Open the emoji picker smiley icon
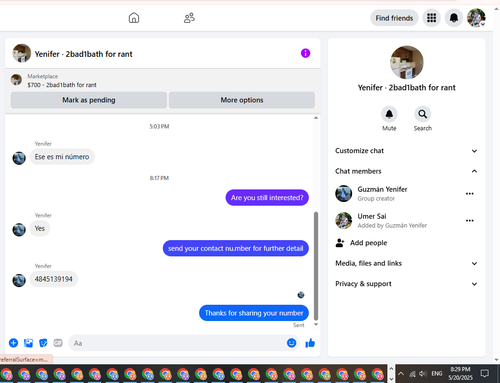 tap(291, 343)
